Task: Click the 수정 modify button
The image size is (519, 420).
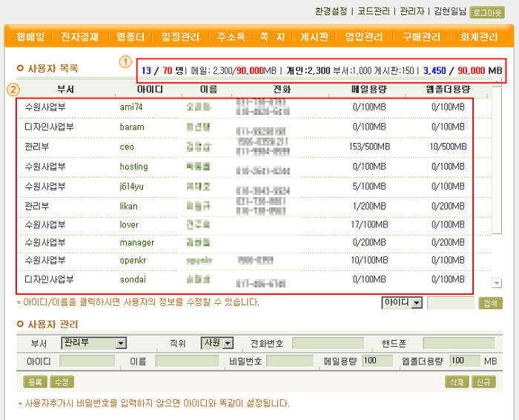Action: pos(62,382)
